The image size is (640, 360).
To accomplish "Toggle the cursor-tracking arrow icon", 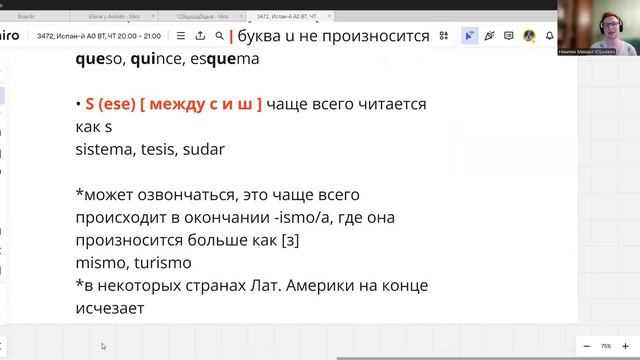I will pyautogui.click(x=470, y=36).
